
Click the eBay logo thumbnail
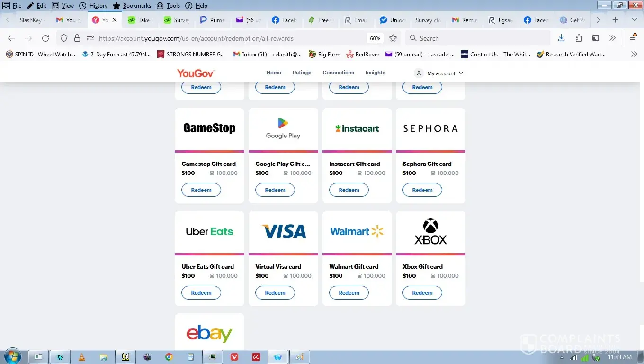(x=209, y=334)
